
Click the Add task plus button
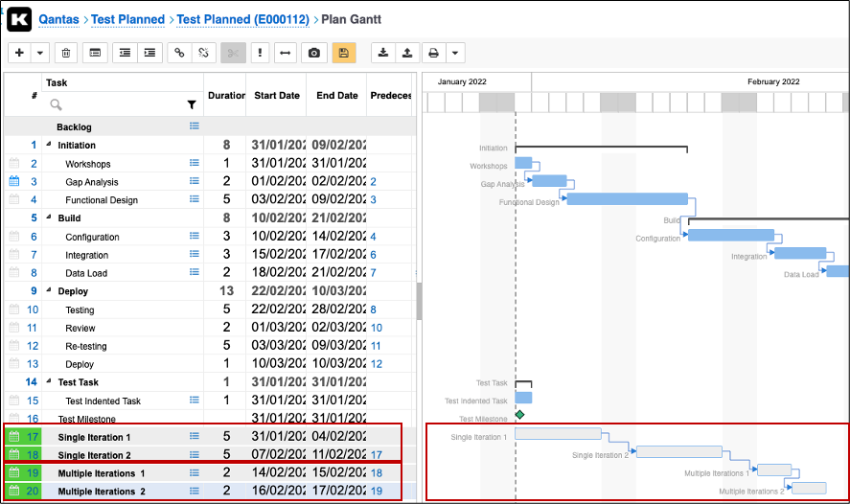pos(19,53)
